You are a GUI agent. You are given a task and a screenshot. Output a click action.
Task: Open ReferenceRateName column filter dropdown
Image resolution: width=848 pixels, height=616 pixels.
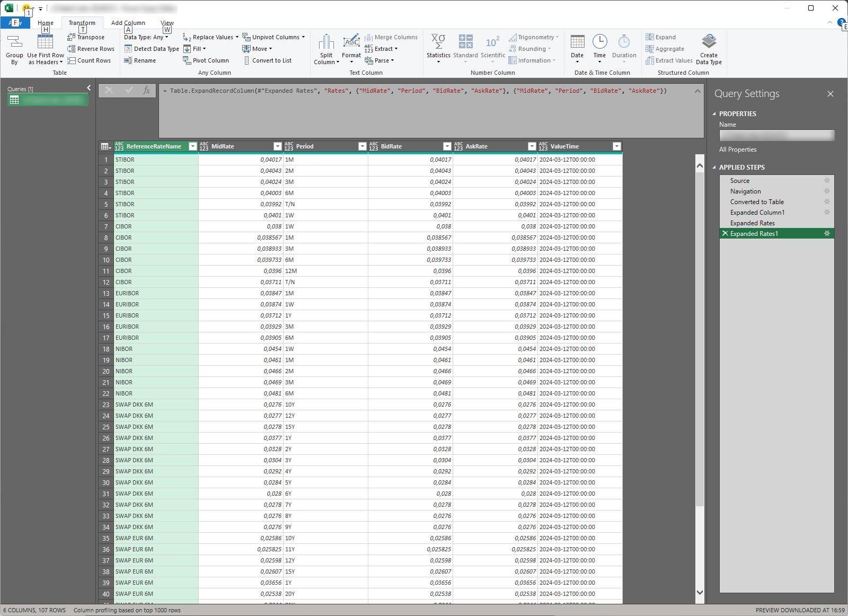point(192,146)
